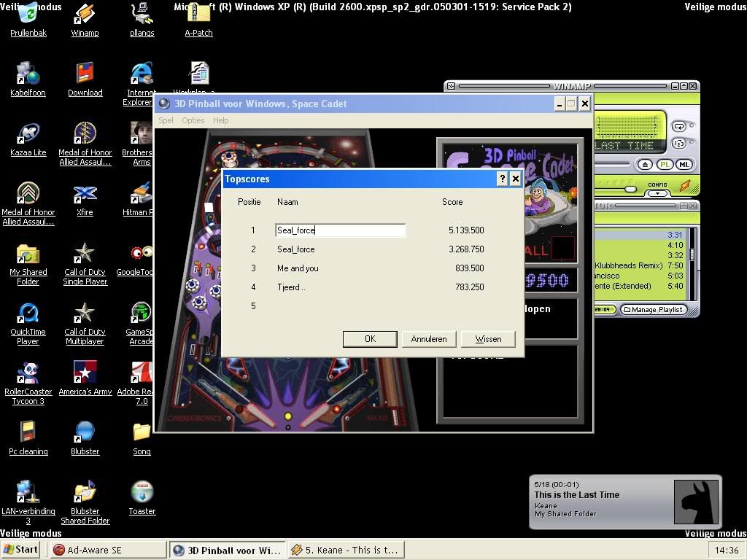Select the Call of Duty Multiplayer icon
This screenshot has width=747, height=560.
tap(85, 314)
